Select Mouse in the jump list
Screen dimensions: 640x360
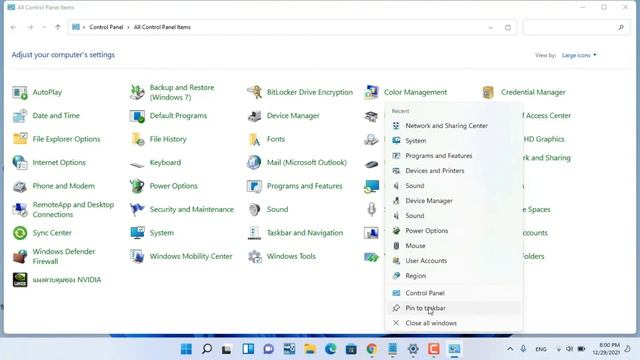453,245
